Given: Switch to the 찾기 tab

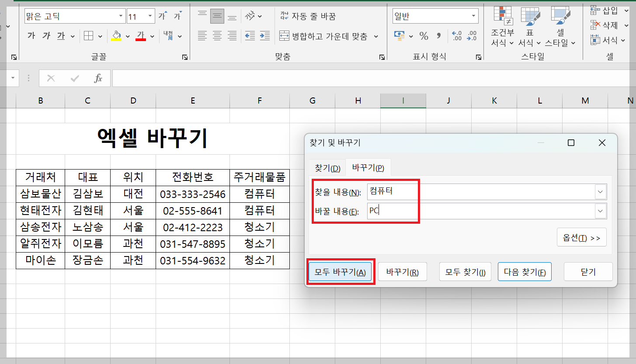Looking at the screenshot, I should (x=327, y=167).
